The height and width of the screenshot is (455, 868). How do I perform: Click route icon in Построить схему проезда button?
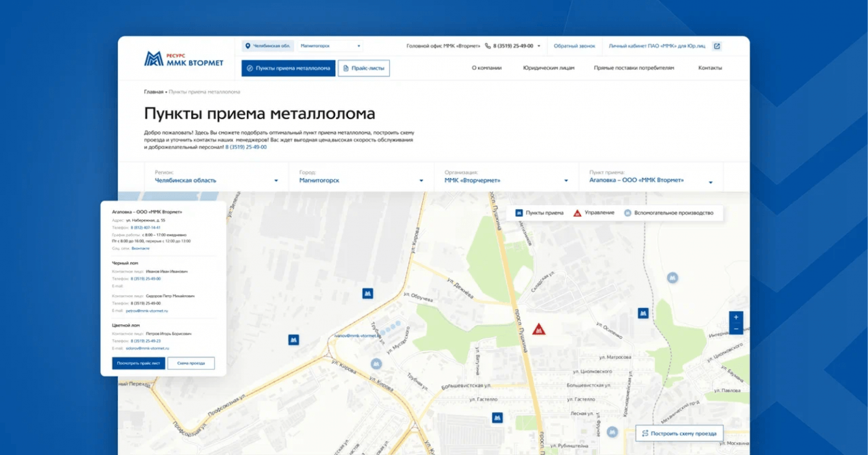point(645,433)
